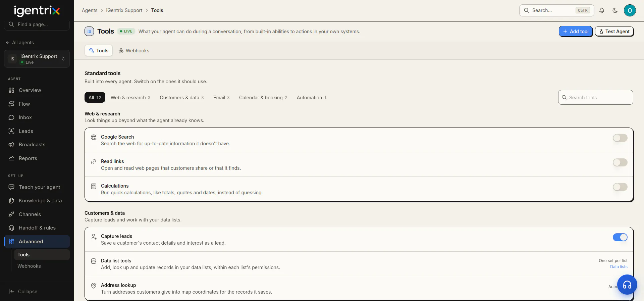Switch to the Tools tab
The width and height of the screenshot is (644, 301).
click(x=99, y=51)
